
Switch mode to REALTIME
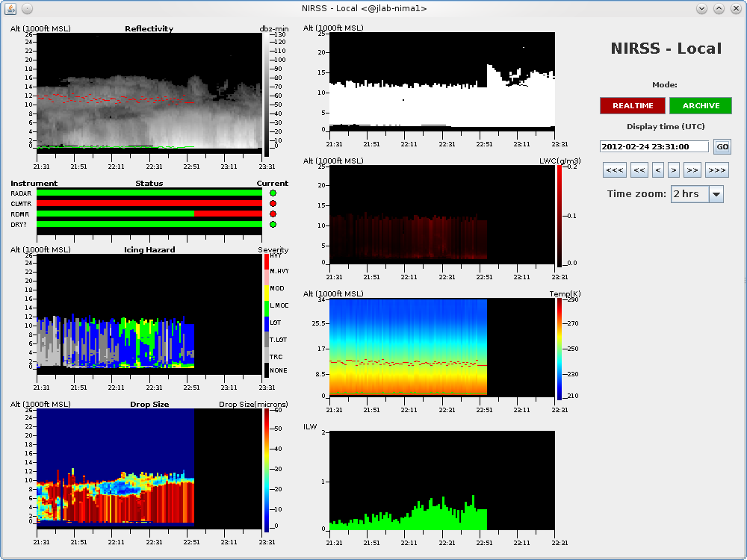point(633,106)
